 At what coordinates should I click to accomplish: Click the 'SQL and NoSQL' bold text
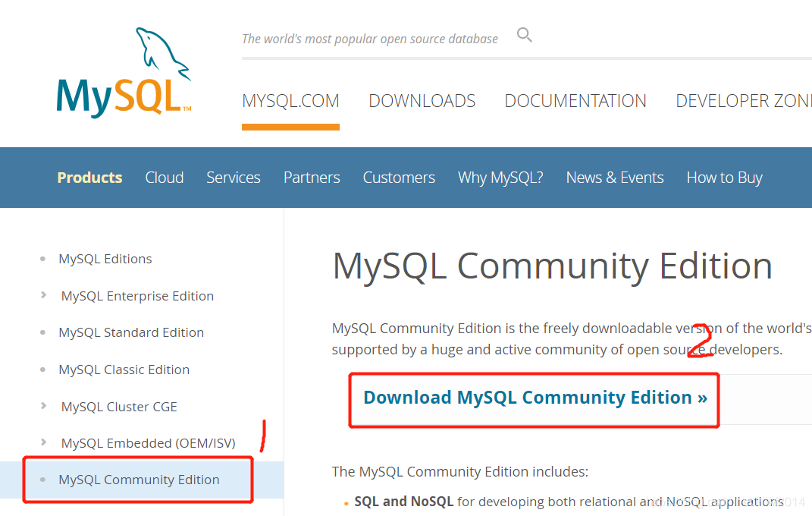[x=404, y=502]
